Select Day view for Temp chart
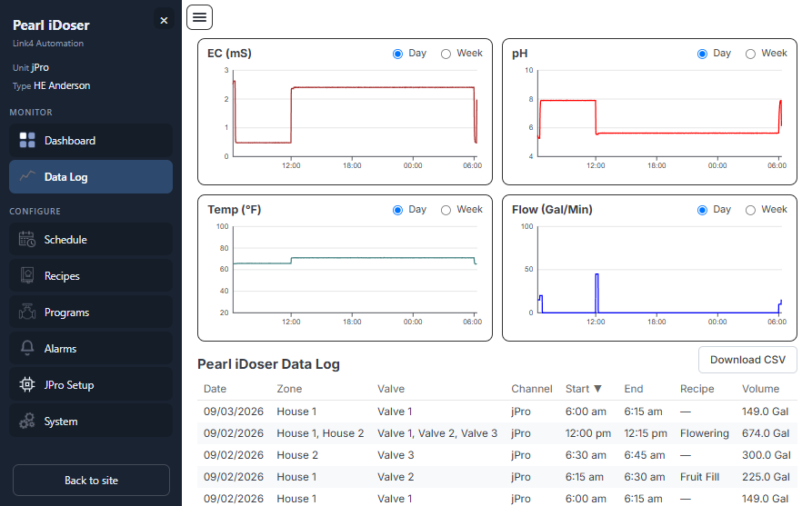 [x=397, y=210]
